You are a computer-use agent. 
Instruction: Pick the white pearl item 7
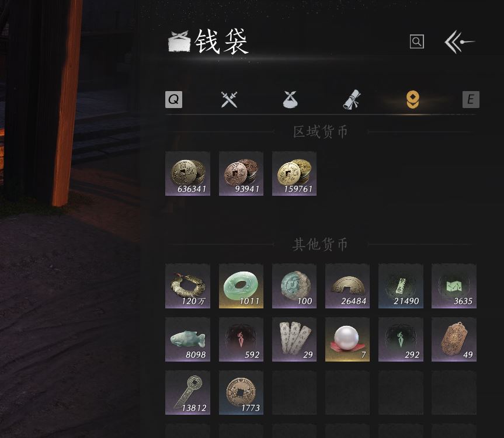point(347,339)
